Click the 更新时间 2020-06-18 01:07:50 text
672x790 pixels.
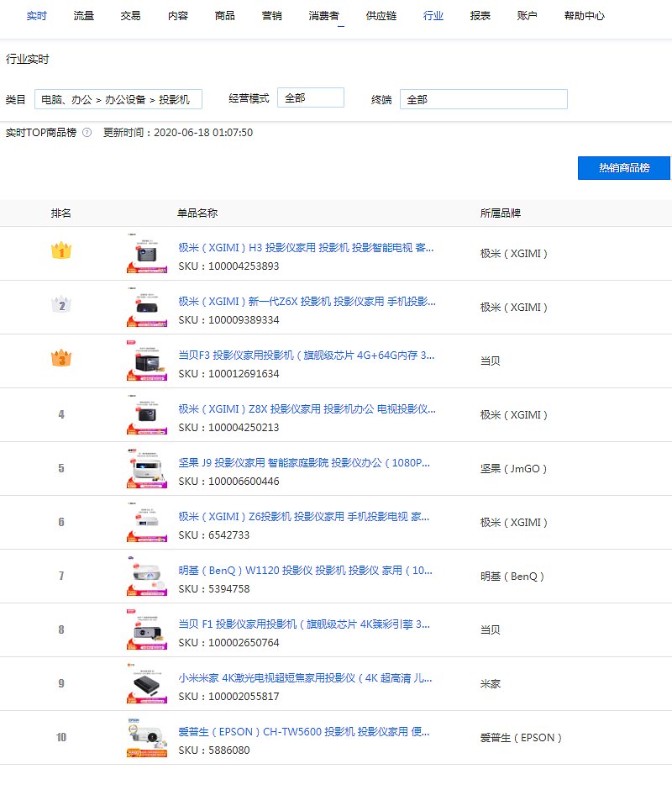[x=178, y=133]
